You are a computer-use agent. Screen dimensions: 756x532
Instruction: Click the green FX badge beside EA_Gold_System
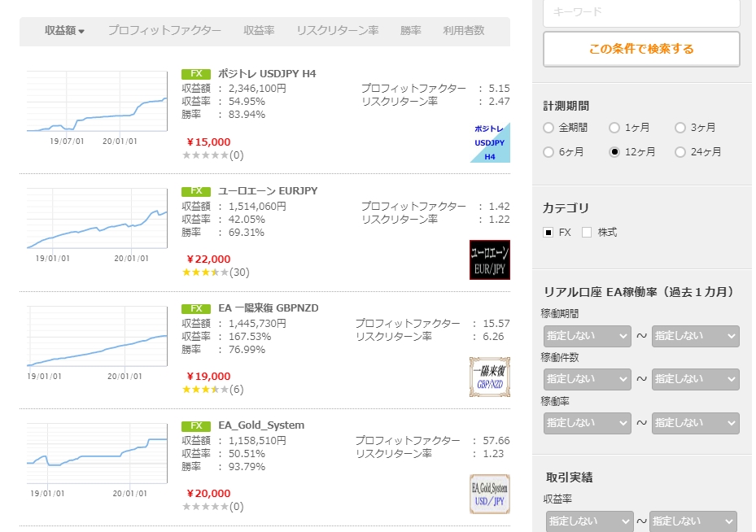[196, 425]
